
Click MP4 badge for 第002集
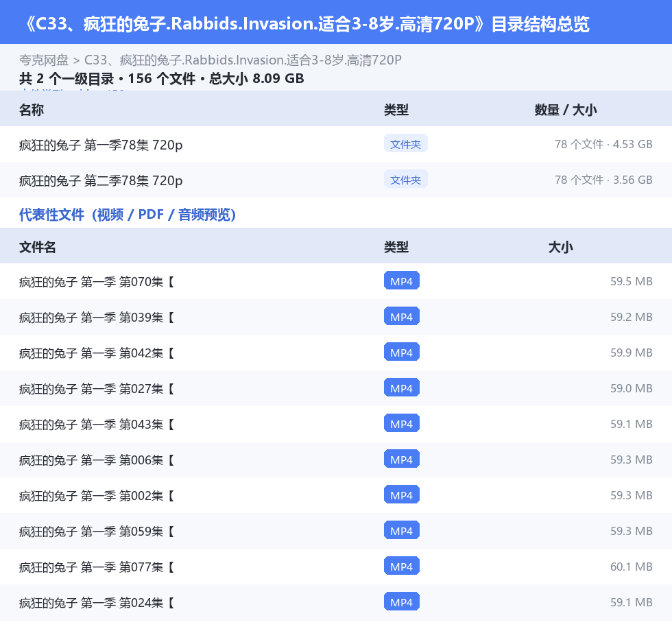click(x=402, y=495)
